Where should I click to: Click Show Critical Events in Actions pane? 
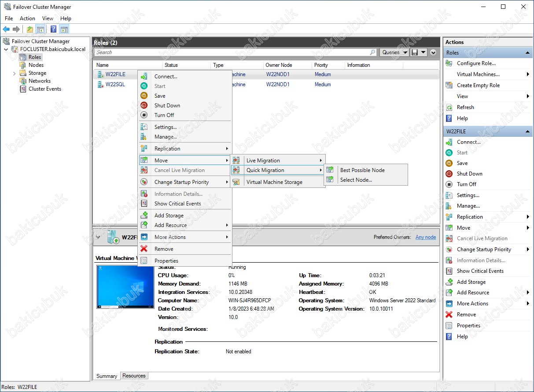click(x=480, y=271)
